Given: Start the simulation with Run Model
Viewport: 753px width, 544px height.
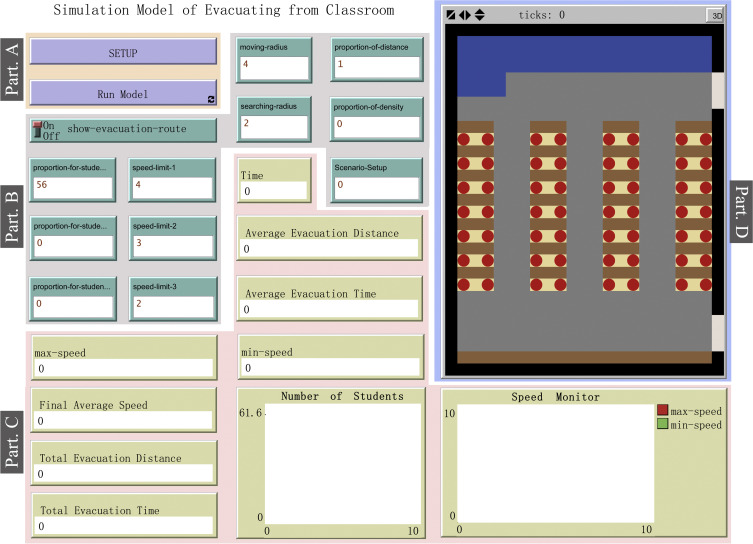Looking at the screenshot, I should coord(122,93).
